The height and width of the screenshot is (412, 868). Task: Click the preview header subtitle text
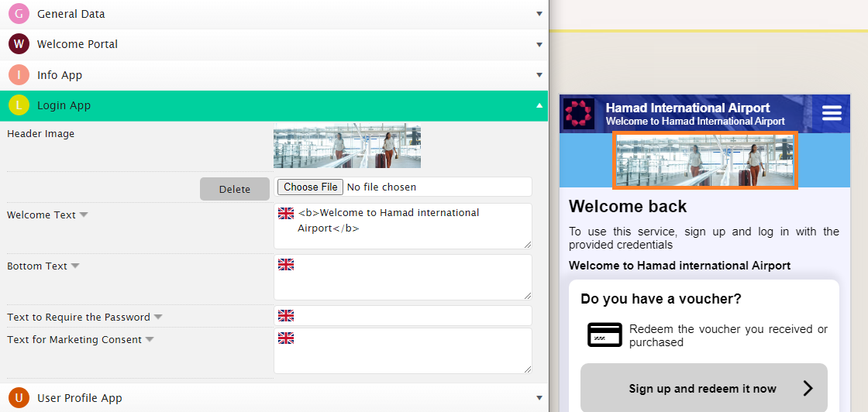695,121
